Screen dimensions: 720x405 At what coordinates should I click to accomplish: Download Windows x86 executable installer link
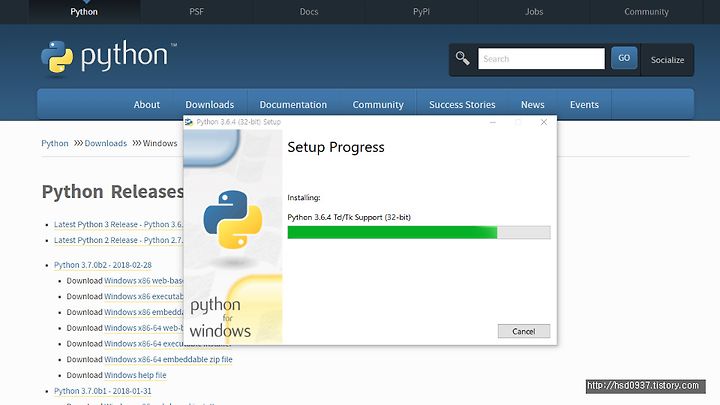click(144, 296)
